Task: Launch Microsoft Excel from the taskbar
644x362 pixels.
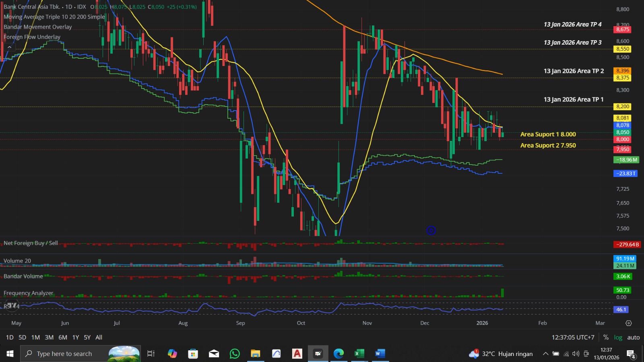Action: [x=359, y=354]
